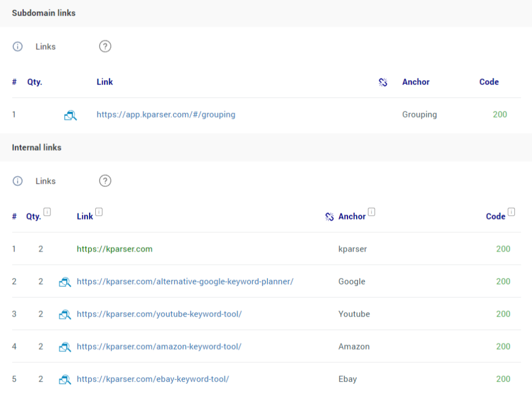Click the analyze icon beside the Amazon link row
This screenshot has width=532, height=393.
point(65,346)
